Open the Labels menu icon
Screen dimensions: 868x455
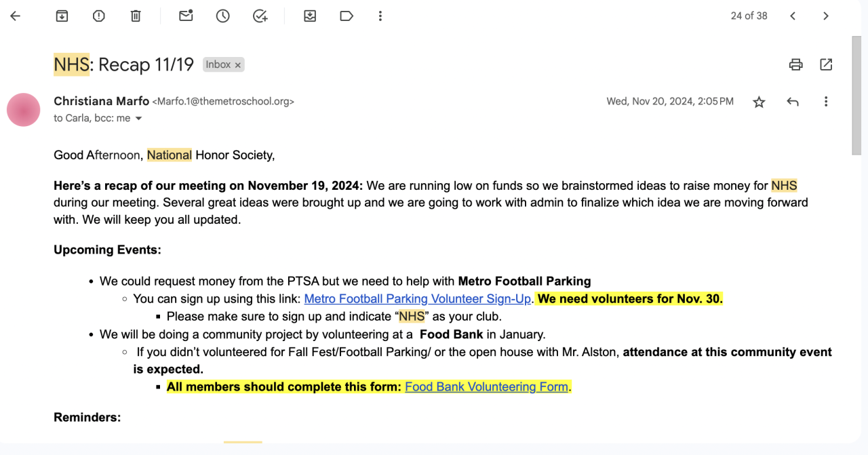tap(347, 16)
